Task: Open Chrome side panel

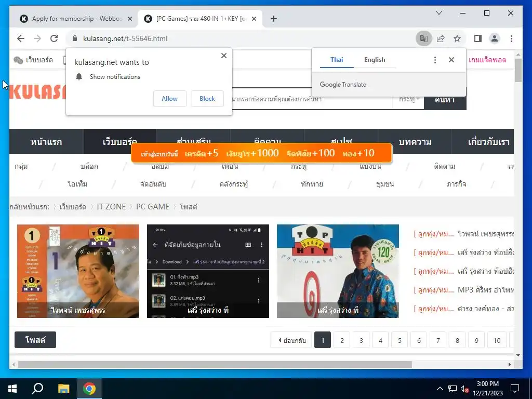Action: (x=478, y=38)
